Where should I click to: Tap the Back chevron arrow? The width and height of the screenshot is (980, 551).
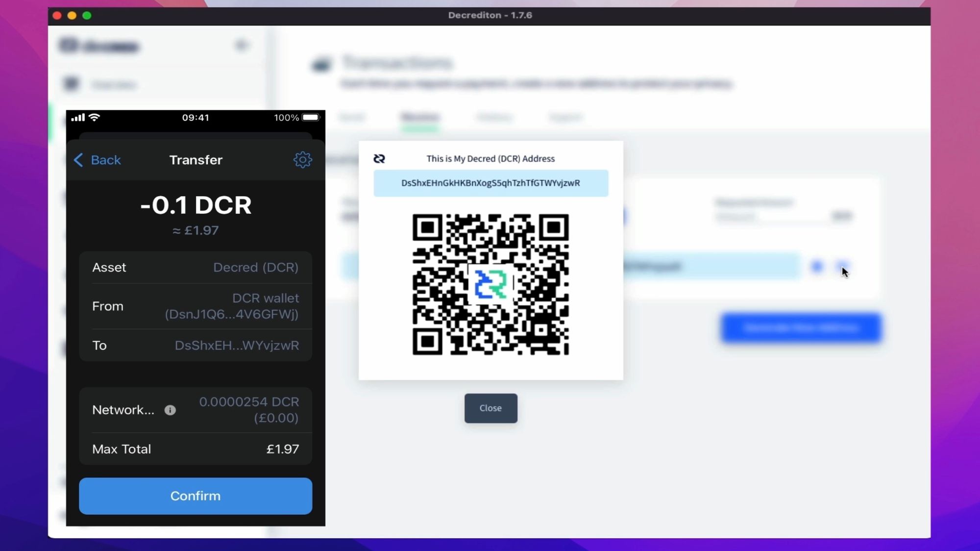click(x=78, y=160)
